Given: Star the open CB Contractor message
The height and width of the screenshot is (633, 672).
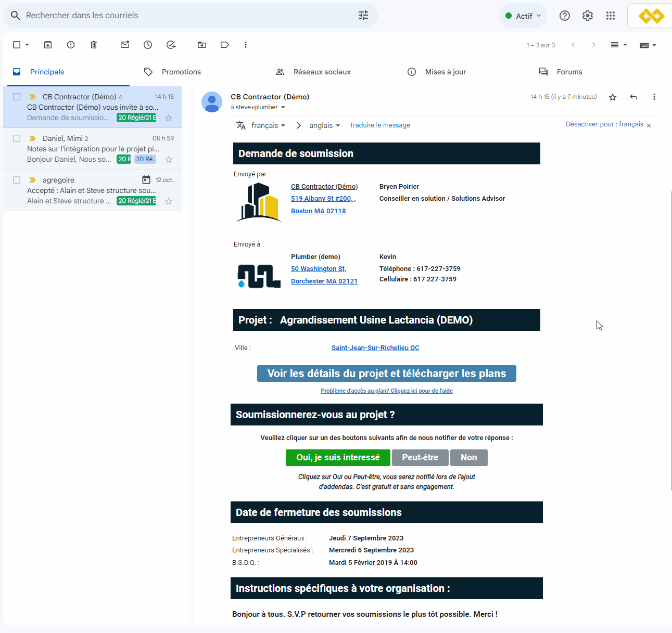Looking at the screenshot, I should coord(613,97).
